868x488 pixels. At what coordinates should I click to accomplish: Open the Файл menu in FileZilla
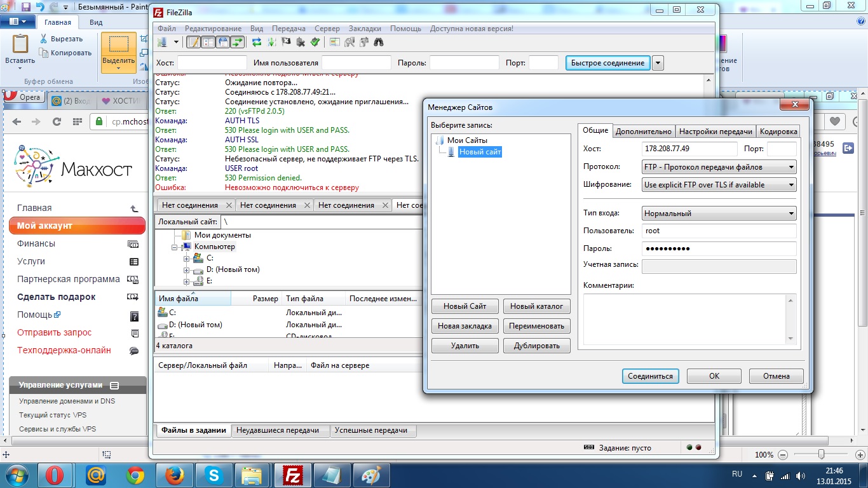(x=167, y=29)
